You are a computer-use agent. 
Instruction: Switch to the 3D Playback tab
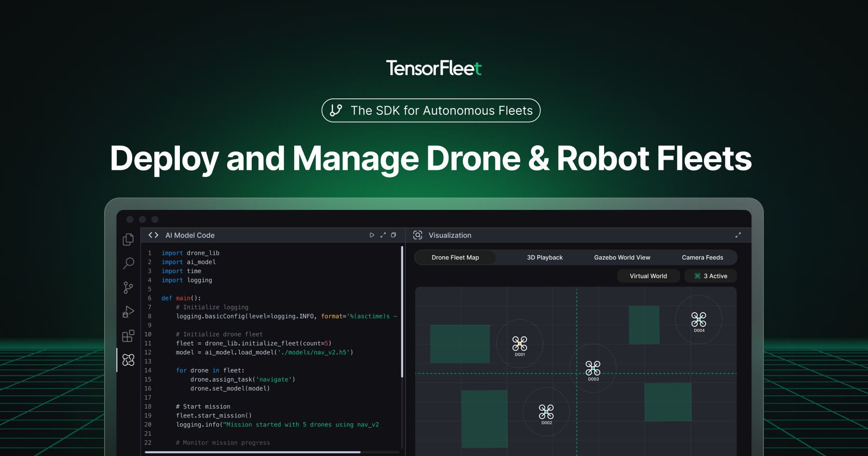(x=545, y=257)
